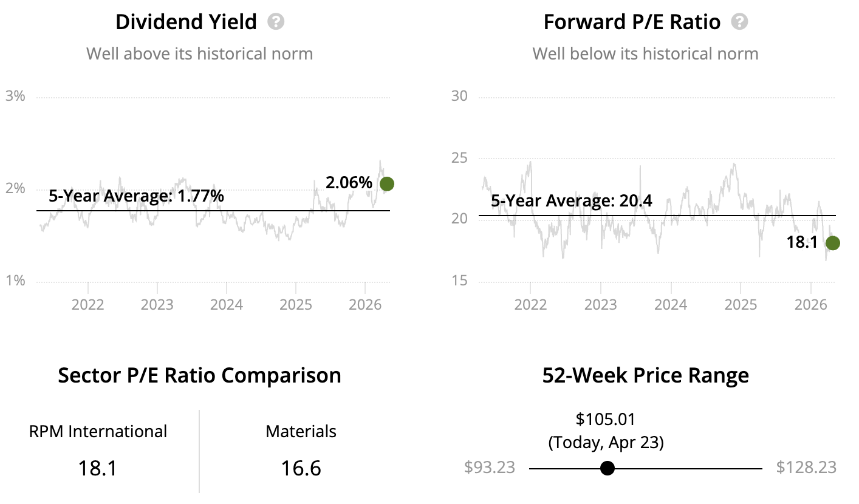Screen dimensions: 859x504
Task: Click 2024 on the Dividend Yield chart axis
Action: (227, 304)
